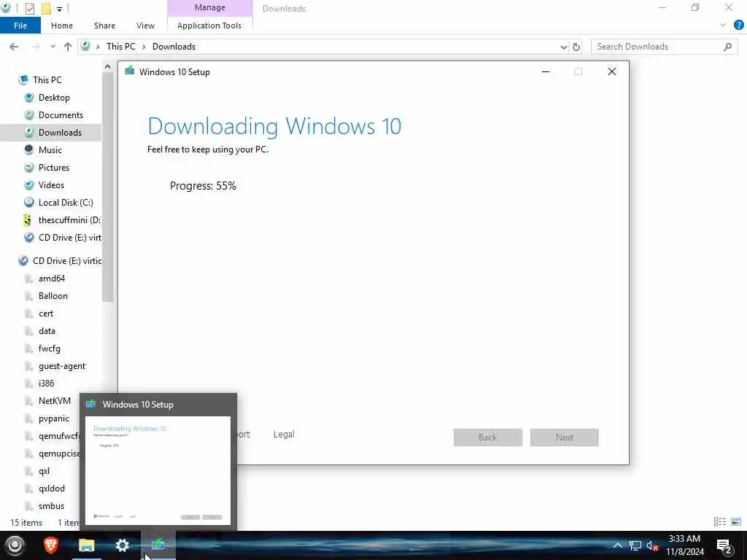
Task: Click the Next button in Setup
Action: point(565,437)
